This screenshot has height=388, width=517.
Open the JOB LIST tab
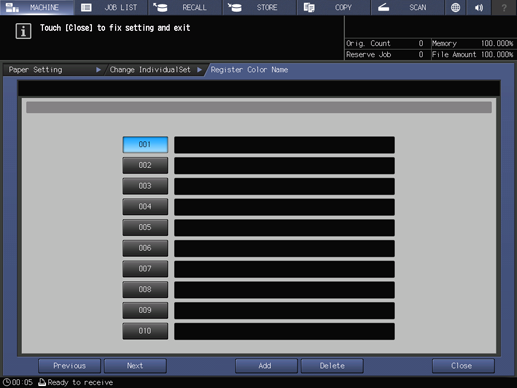(111, 7)
